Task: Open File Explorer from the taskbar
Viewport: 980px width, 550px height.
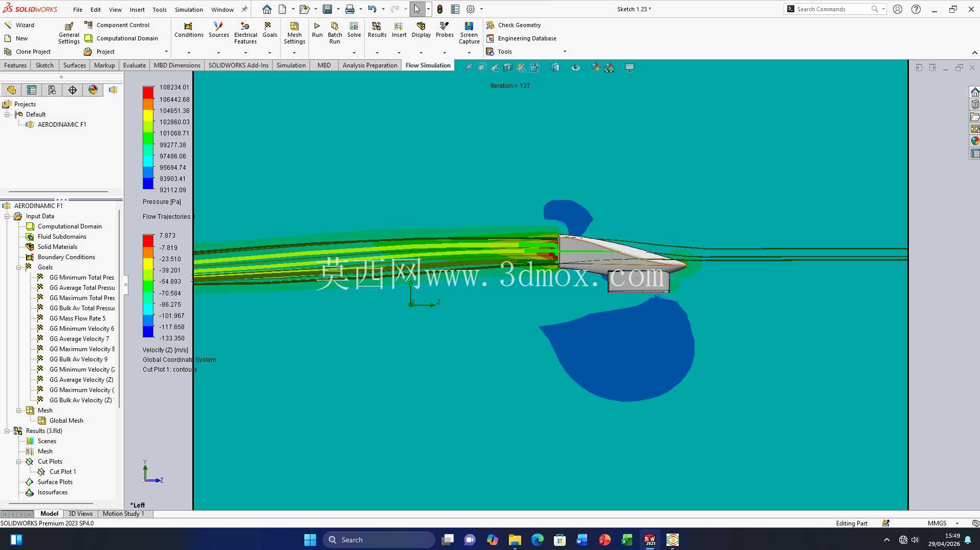Action: point(515,540)
